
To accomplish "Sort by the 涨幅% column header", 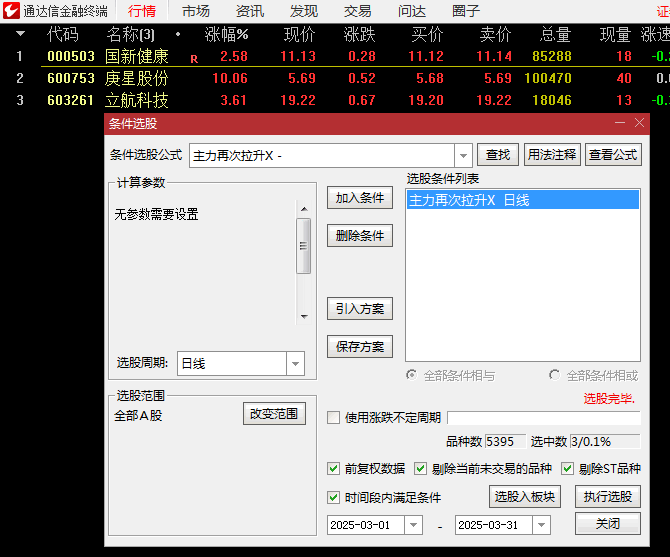I will (x=226, y=34).
